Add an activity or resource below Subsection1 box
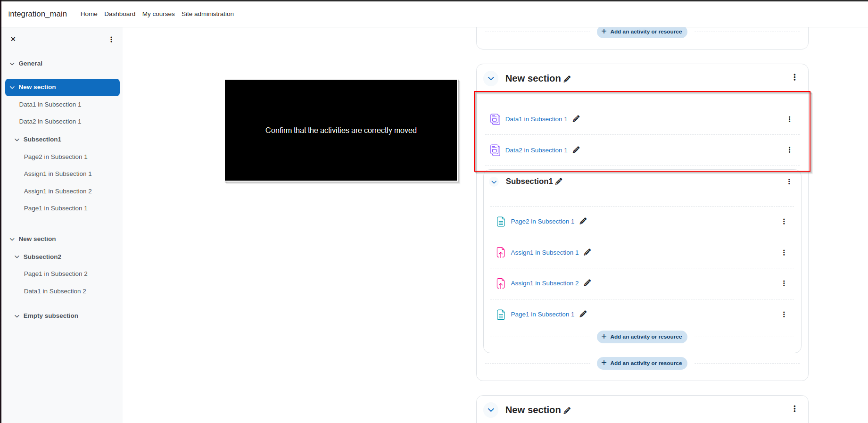 [x=642, y=363]
